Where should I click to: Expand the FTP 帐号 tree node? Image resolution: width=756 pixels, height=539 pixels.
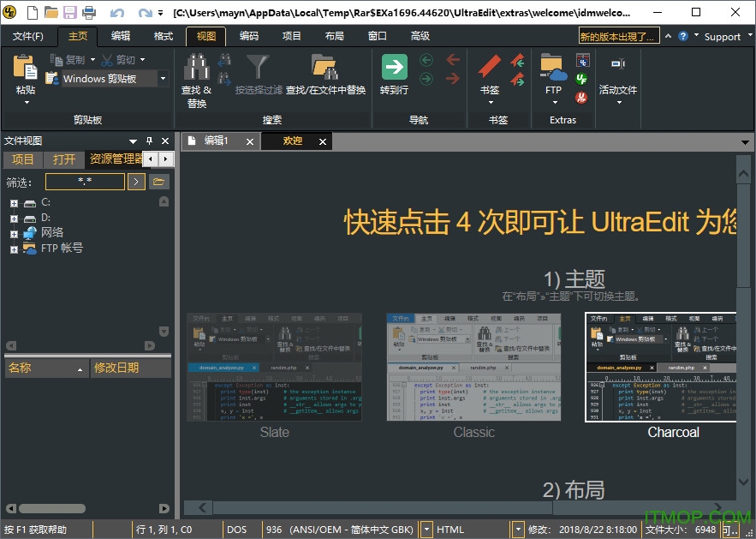point(14,249)
